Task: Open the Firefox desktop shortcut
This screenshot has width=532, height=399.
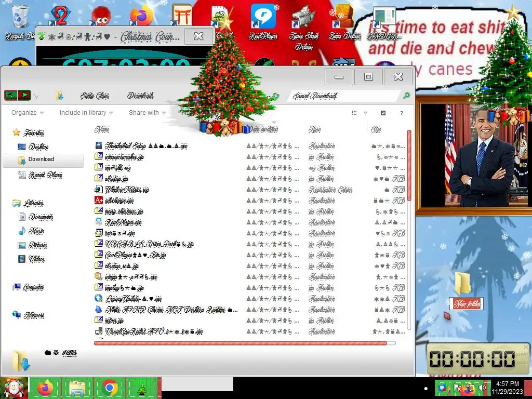Action: coord(141,15)
